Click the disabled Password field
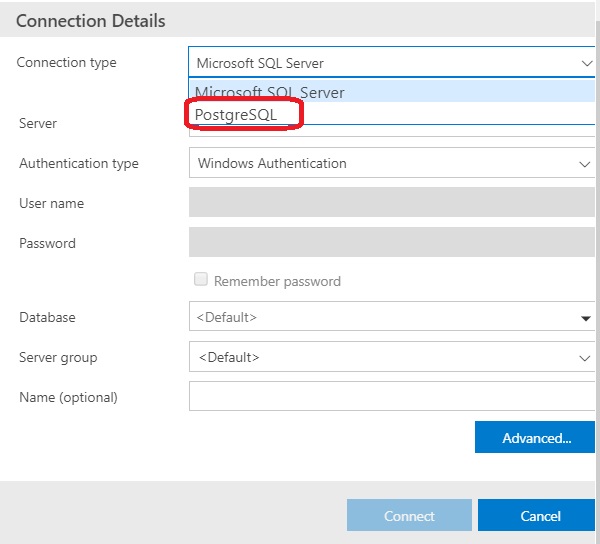Screen dimensions: 600x544 point(392,242)
